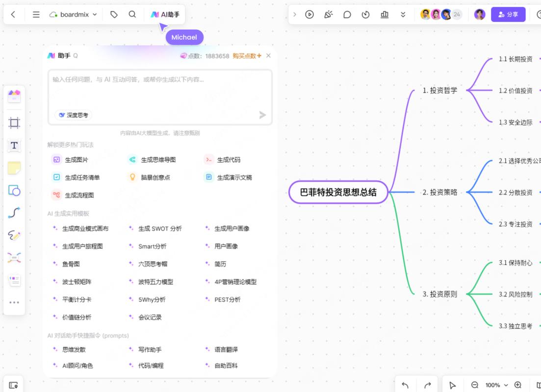
Task: Open the 100% zoom level dropdown
Action: click(496, 385)
